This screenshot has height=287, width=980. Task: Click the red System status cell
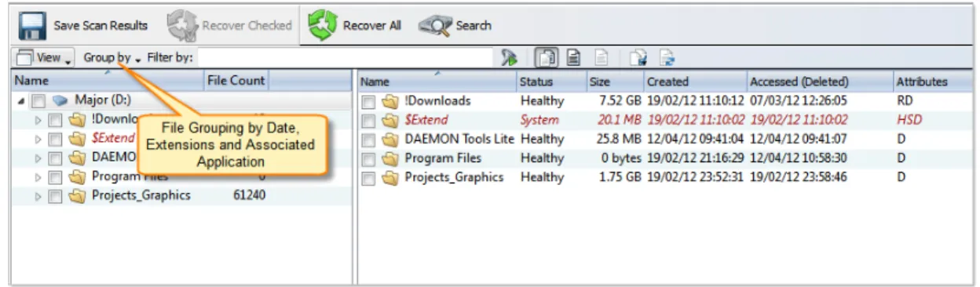[539, 121]
